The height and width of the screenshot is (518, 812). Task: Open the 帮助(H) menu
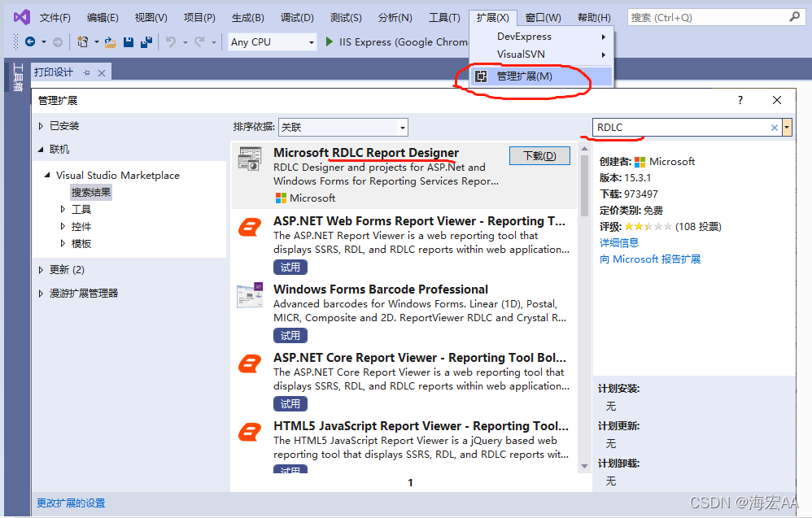(594, 18)
